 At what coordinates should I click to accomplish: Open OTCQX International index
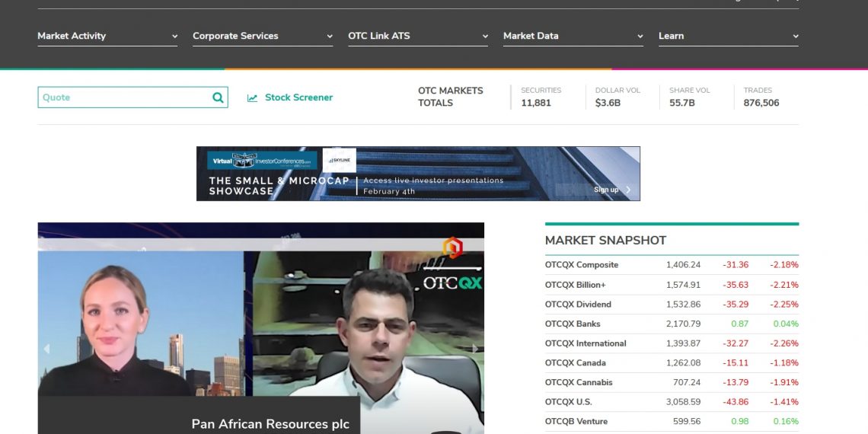[585, 343]
